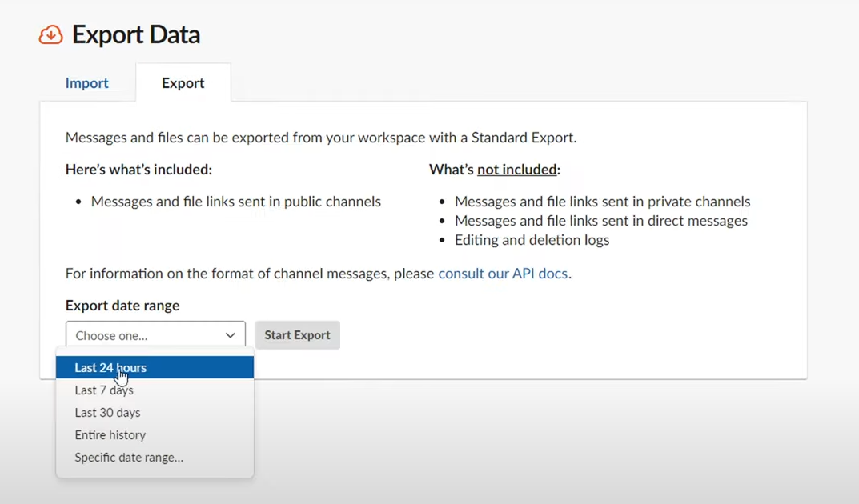Click 'Editing and deletion logs' bullet
This screenshot has width=859, height=504.
click(x=532, y=240)
